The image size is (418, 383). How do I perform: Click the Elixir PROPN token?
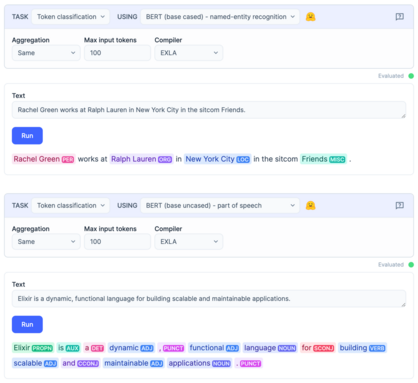click(x=33, y=348)
